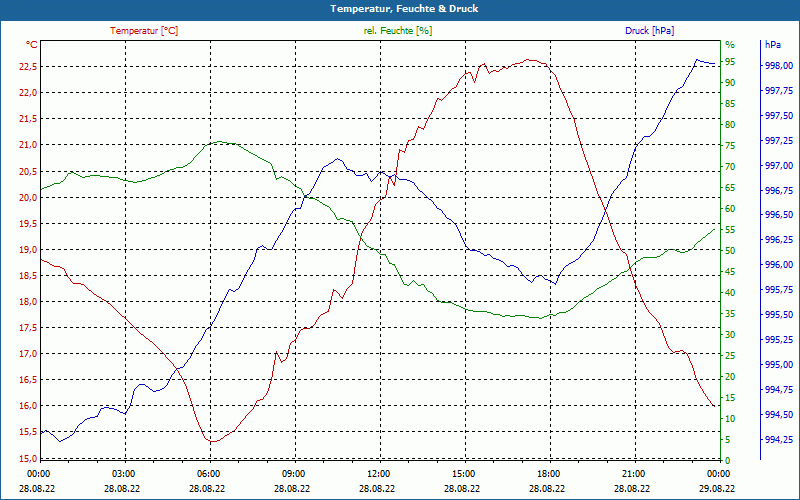Click the green "5" humidity axis value
This screenshot has width=800, height=500.
(x=728, y=440)
